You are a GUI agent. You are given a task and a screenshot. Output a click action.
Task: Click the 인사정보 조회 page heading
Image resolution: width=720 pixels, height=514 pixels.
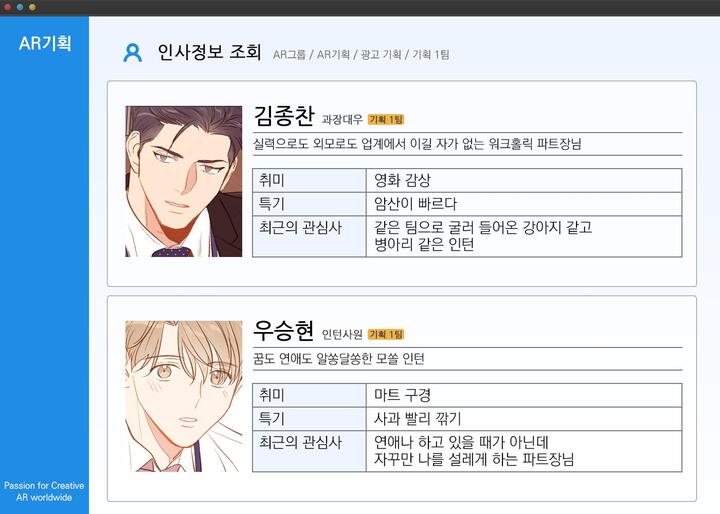(x=209, y=52)
